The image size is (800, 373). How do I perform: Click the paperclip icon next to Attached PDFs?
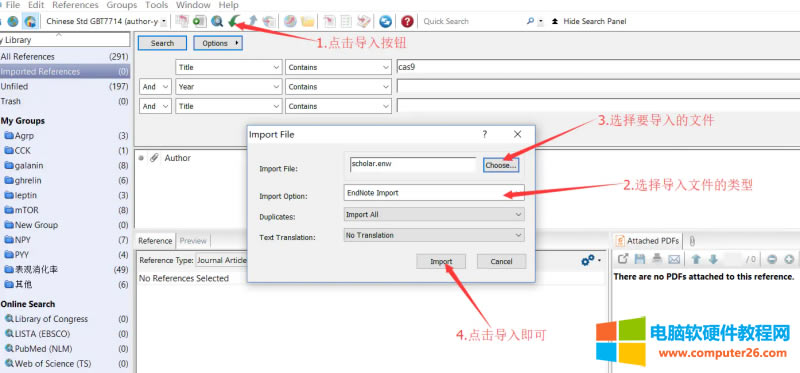click(692, 241)
